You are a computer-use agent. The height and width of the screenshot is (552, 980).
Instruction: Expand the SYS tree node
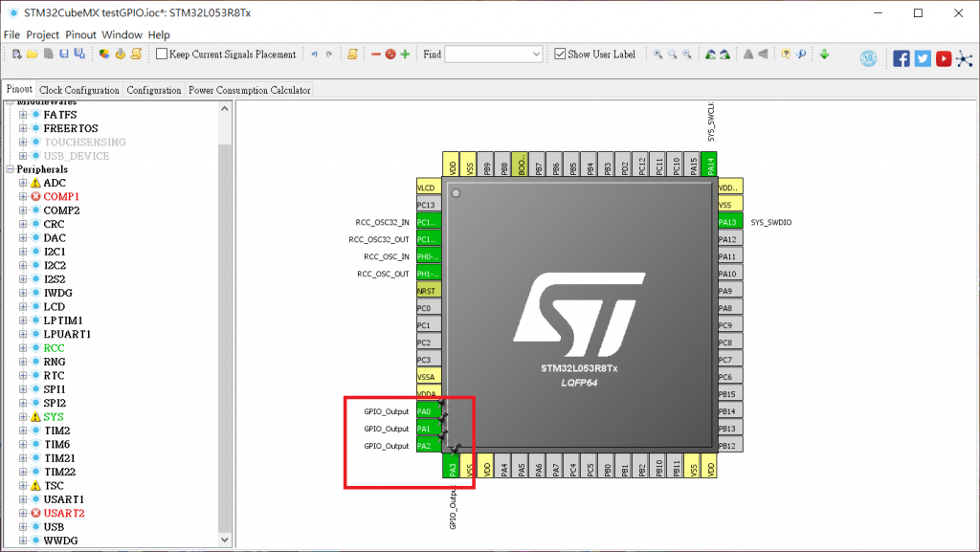point(23,416)
